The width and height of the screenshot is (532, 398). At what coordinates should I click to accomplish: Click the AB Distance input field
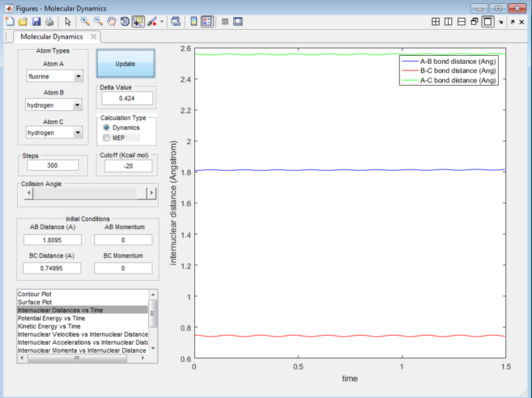(52, 240)
